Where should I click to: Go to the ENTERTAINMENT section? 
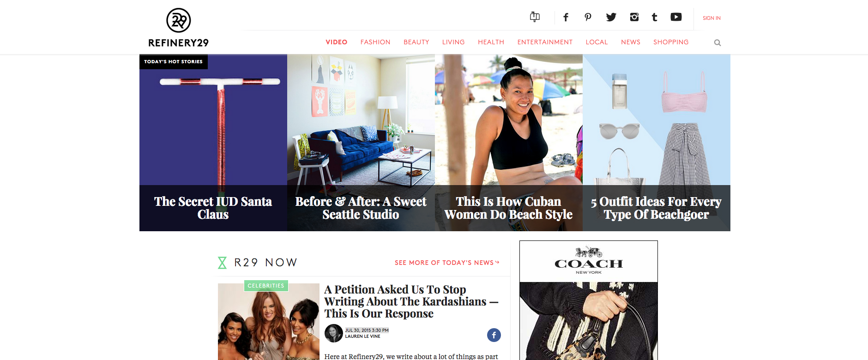tap(545, 42)
